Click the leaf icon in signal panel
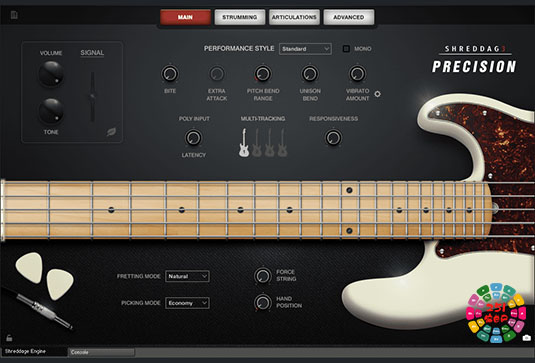535x363 pixels. click(111, 132)
